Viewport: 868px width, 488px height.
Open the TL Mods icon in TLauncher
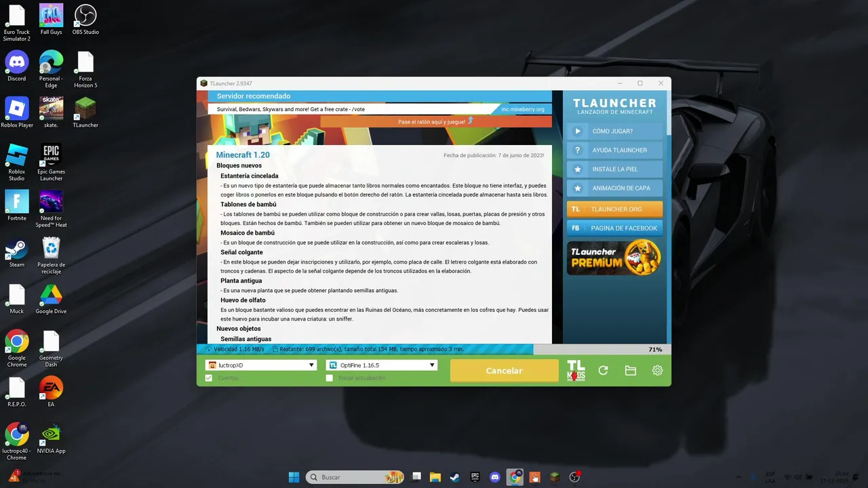[576, 370]
